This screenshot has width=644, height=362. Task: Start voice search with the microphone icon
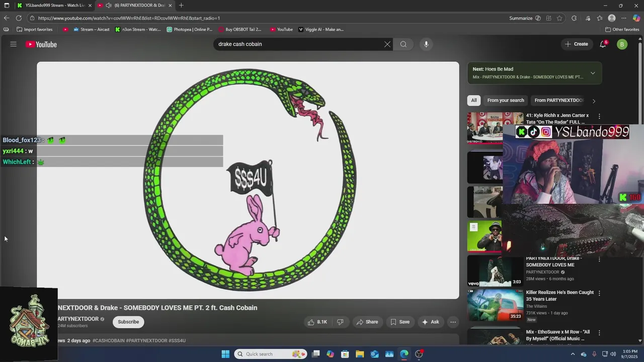(426, 44)
